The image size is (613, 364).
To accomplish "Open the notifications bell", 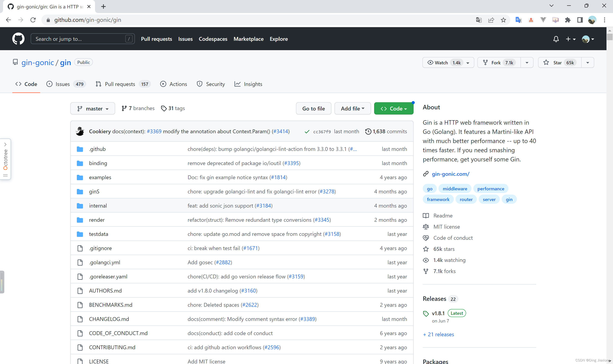I will click(x=556, y=39).
